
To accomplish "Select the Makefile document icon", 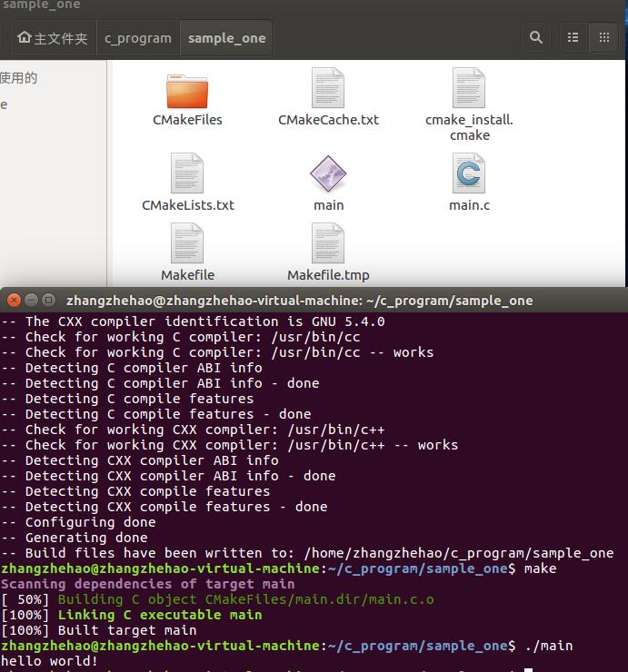I will (187, 243).
